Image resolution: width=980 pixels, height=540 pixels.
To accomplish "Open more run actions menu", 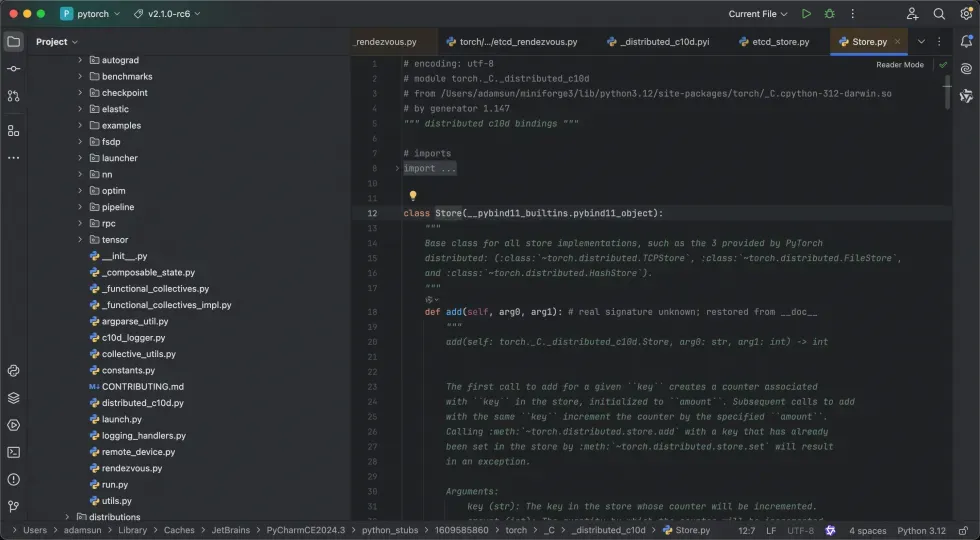I will tap(852, 14).
